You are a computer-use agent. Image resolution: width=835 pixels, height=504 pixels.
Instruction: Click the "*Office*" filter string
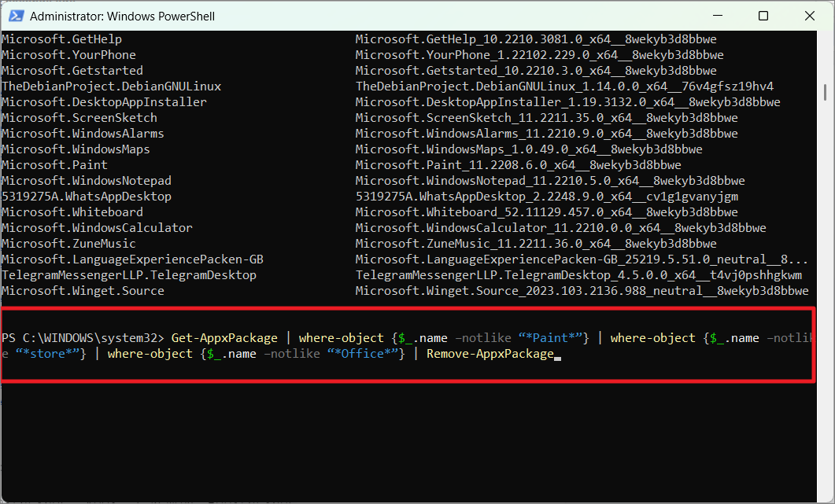point(363,353)
